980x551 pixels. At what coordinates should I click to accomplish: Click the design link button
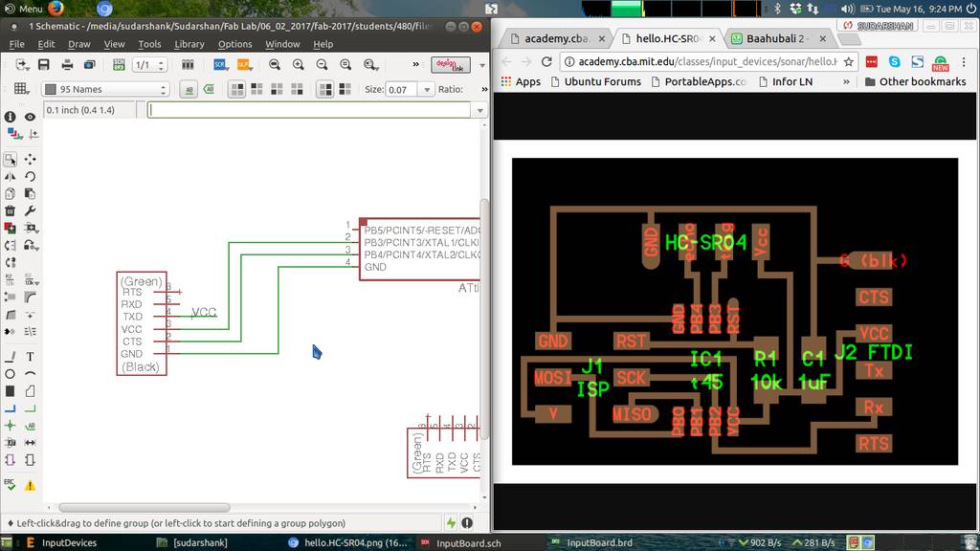(x=451, y=65)
